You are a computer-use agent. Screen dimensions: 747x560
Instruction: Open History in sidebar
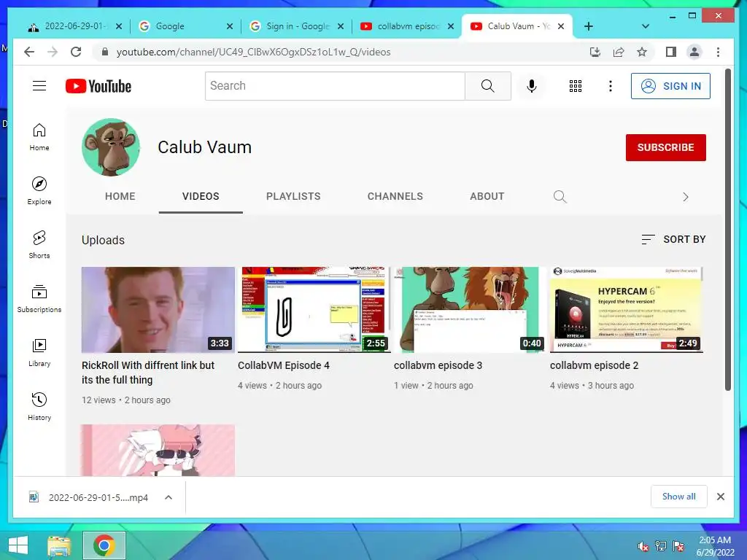point(39,407)
